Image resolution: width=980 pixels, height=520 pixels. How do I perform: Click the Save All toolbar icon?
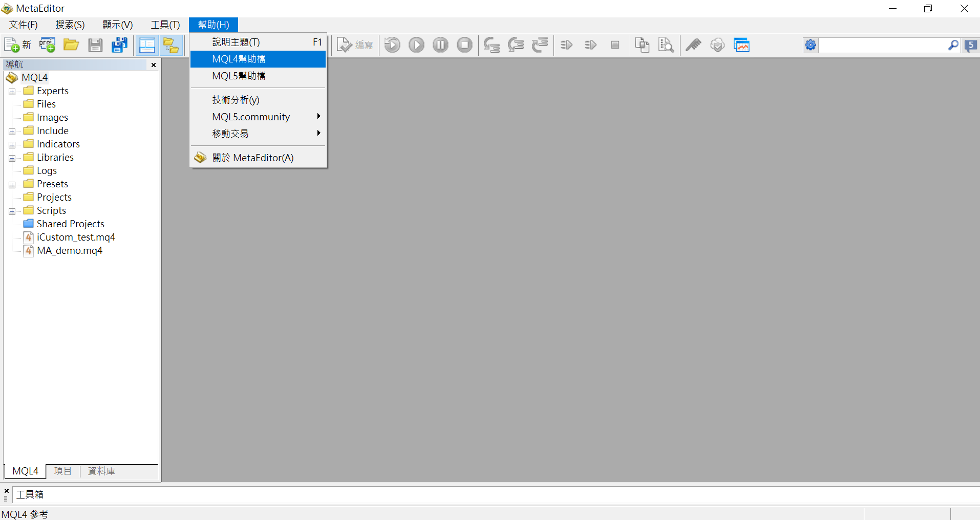(x=119, y=45)
